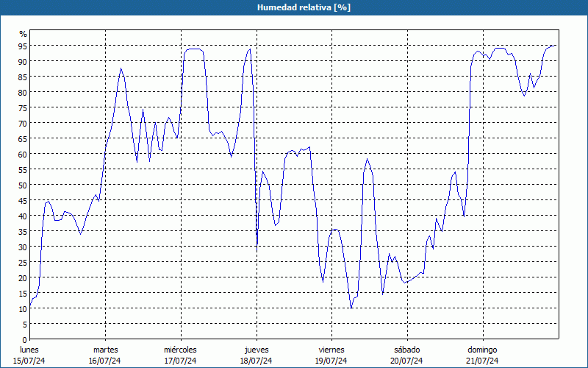Screen dimensions: 588x368
Task: Click the date label 19/07/24
Action: (331, 361)
